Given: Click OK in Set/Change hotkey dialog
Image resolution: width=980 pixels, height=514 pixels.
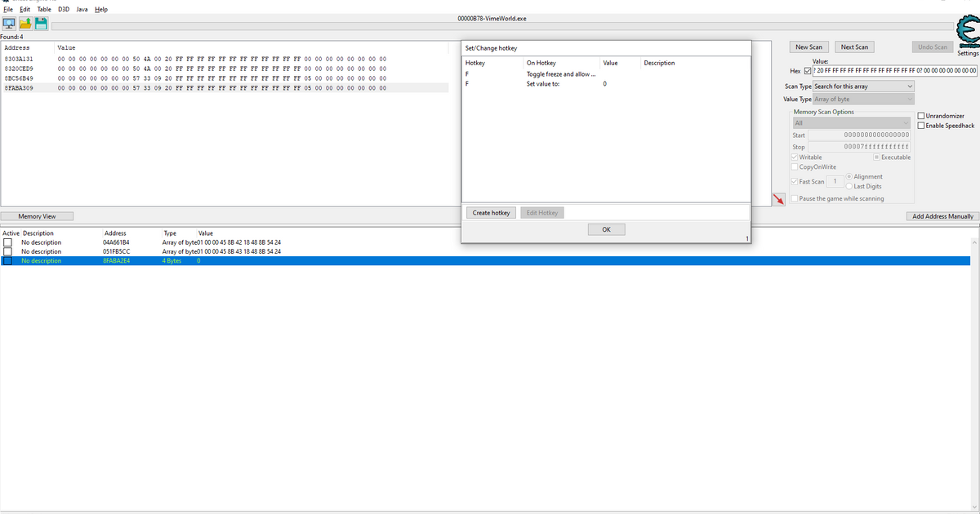Looking at the screenshot, I should coord(606,229).
